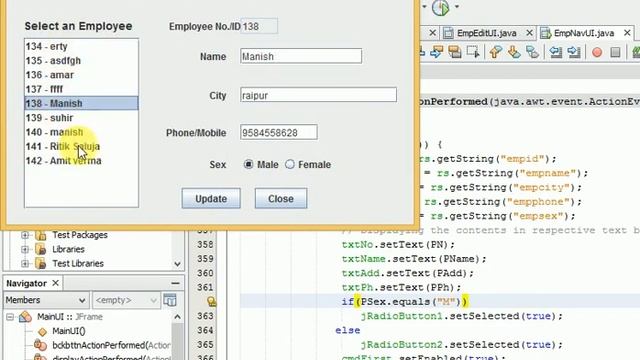Viewport: 640px width, 360px height.
Task: Click the stop macro recording square icon
Action: tap(615, 52)
